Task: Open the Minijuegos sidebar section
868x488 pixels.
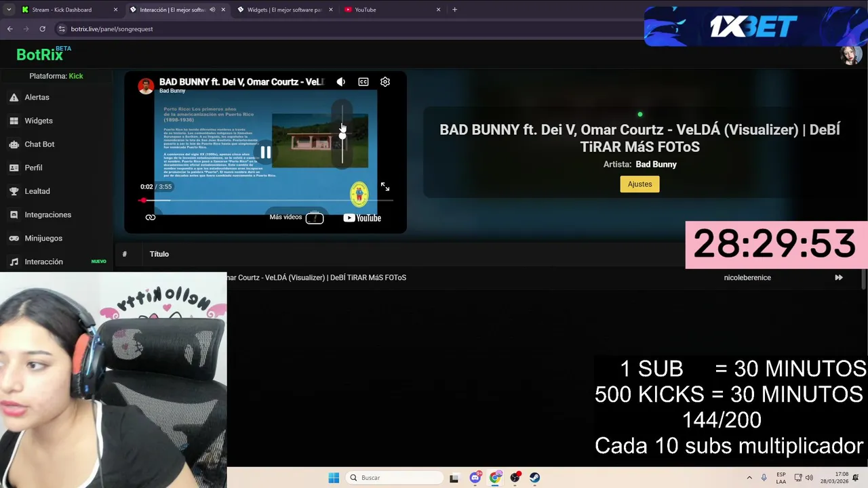Action: coord(43,238)
